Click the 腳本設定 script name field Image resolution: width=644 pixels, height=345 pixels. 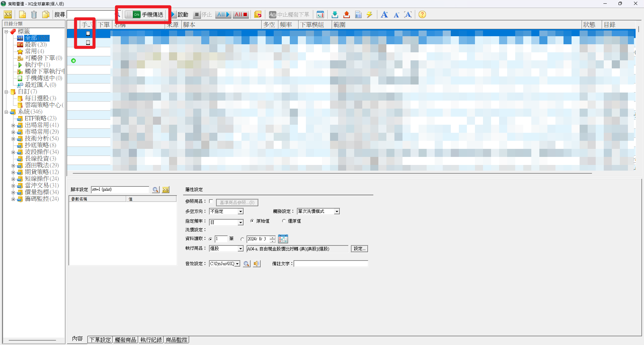coord(120,190)
